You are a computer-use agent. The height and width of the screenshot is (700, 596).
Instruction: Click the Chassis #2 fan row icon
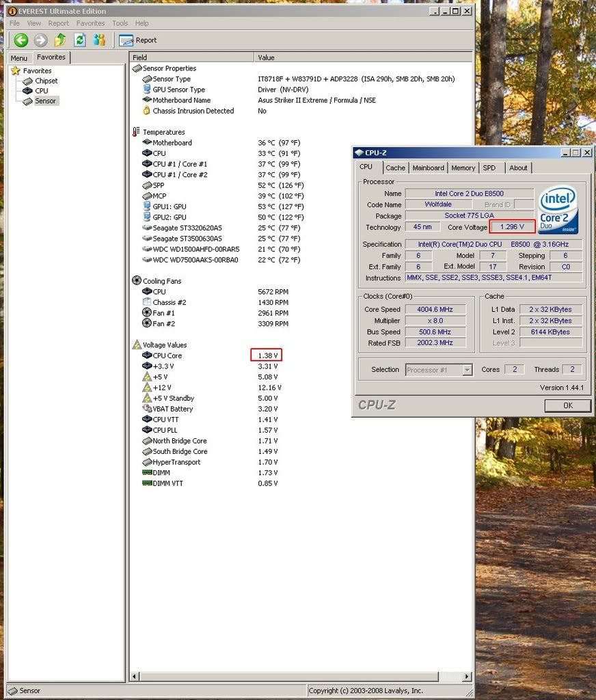[x=147, y=302]
